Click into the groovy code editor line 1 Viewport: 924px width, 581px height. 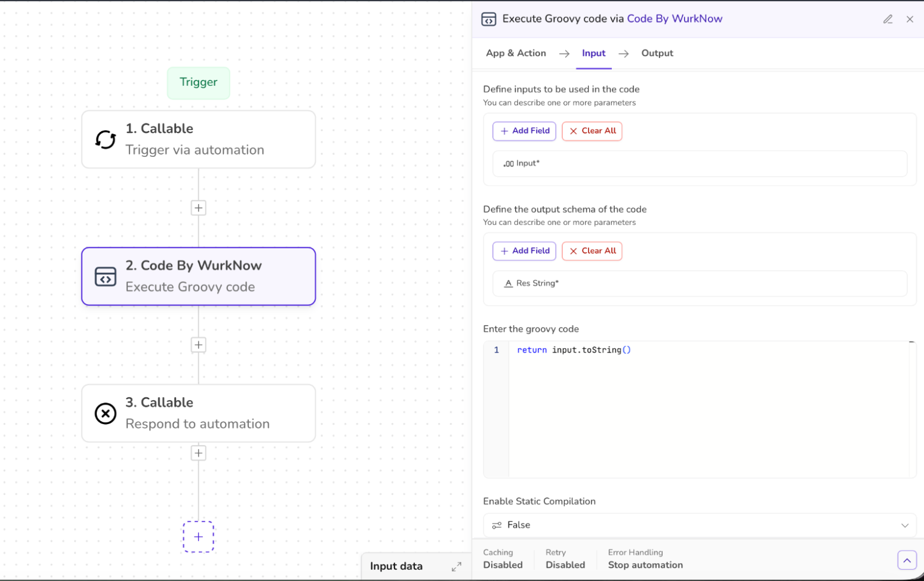click(x=574, y=350)
